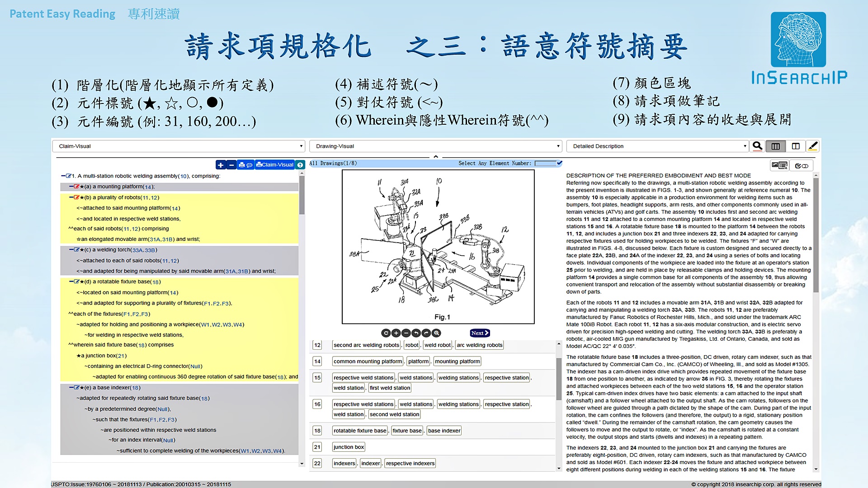
Task: Click the 'arc welding robots' term
Action: coord(480,345)
